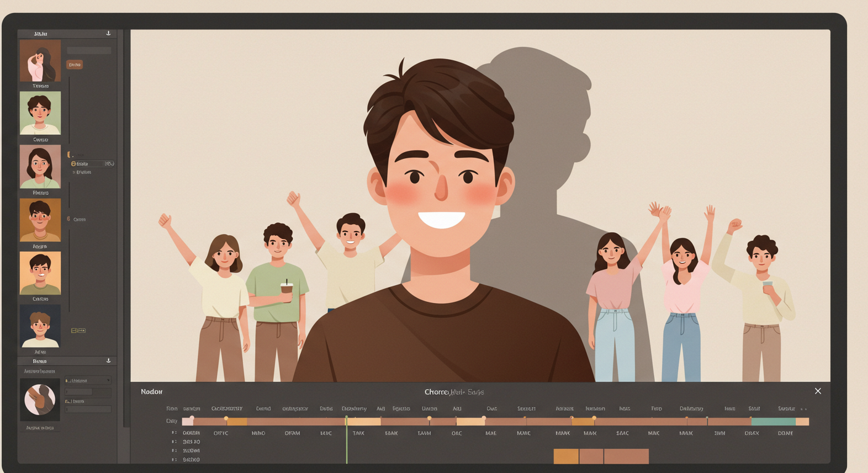Image resolution: width=868 pixels, height=473 pixels.
Task: Click the icon next to the Corres label
Action: 68,218
